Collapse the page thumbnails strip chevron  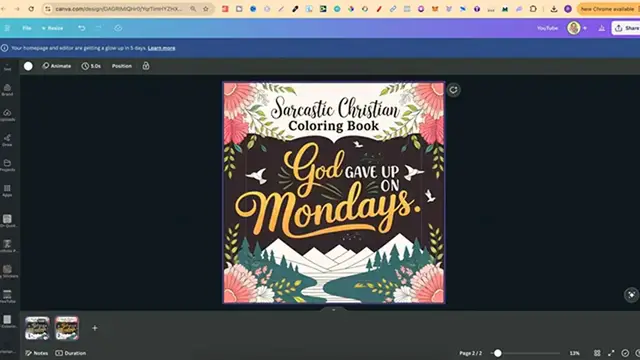(333, 310)
